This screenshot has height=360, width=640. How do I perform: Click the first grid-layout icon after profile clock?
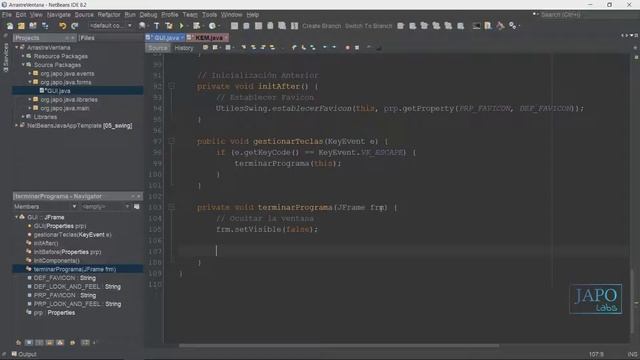click(x=234, y=26)
